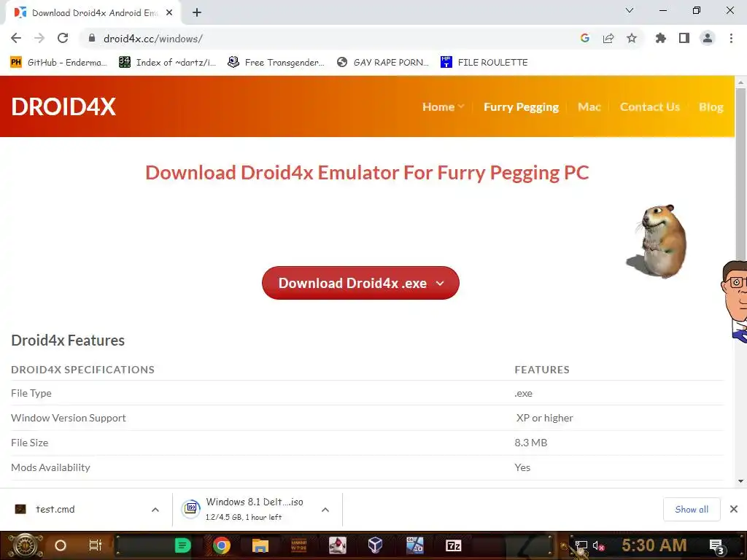Open the tab search chevron

coord(630,10)
